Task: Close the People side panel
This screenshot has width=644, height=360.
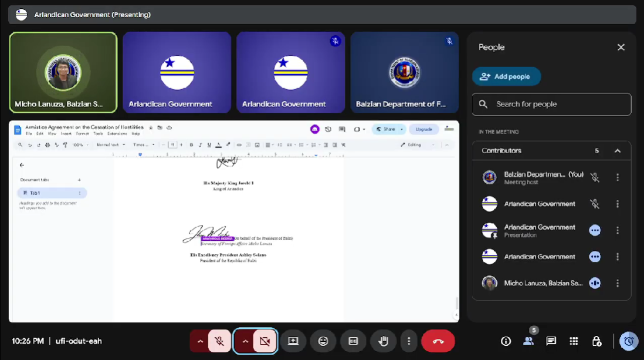Action: coord(621,48)
